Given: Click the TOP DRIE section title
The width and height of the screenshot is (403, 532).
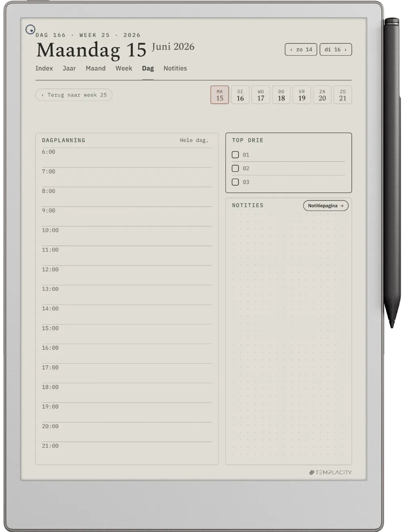Looking at the screenshot, I should pos(247,140).
